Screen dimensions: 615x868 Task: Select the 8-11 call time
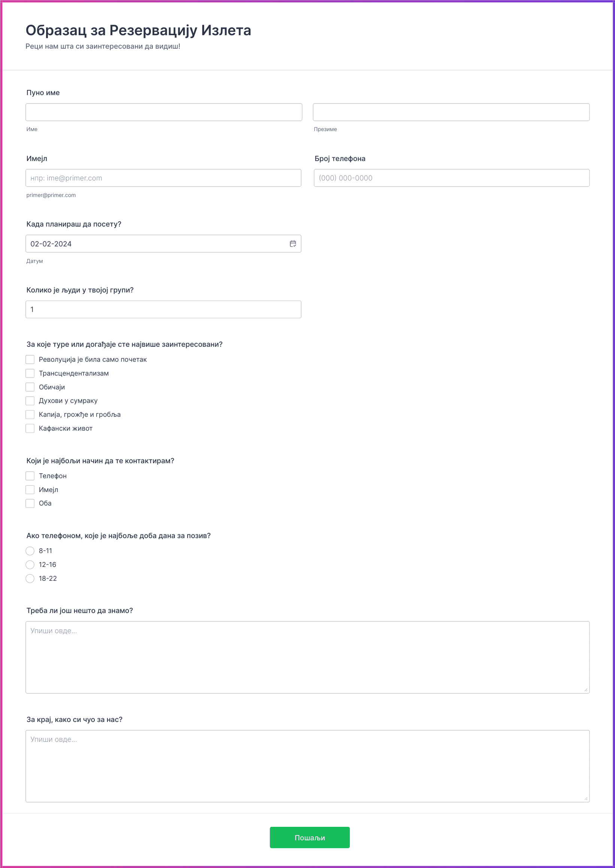click(30, 551)
